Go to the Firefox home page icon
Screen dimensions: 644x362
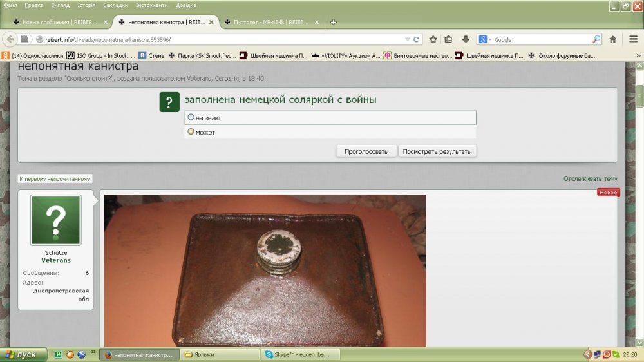coord(612,39)
